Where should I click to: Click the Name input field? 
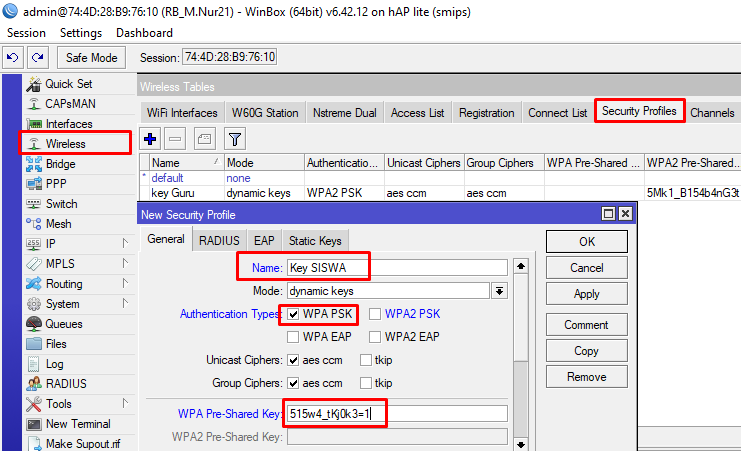[397, 268]
